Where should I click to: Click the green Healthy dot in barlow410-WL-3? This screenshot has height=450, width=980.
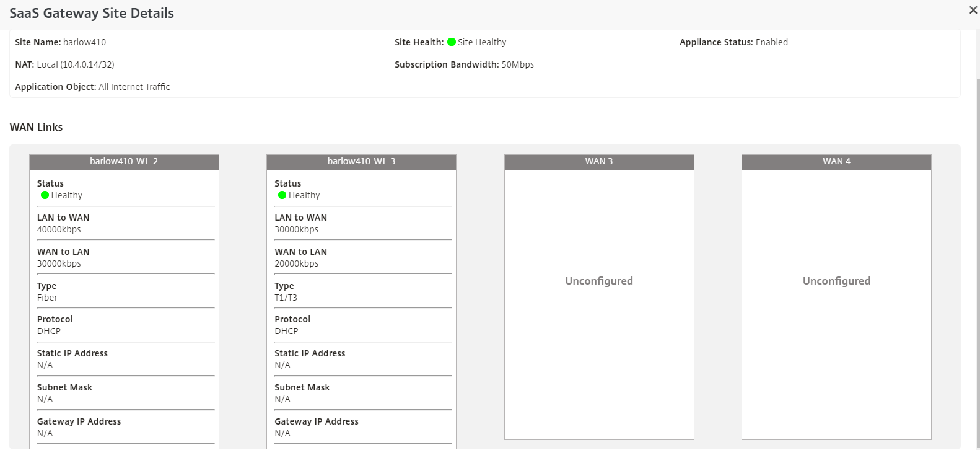tap(282, 195)
